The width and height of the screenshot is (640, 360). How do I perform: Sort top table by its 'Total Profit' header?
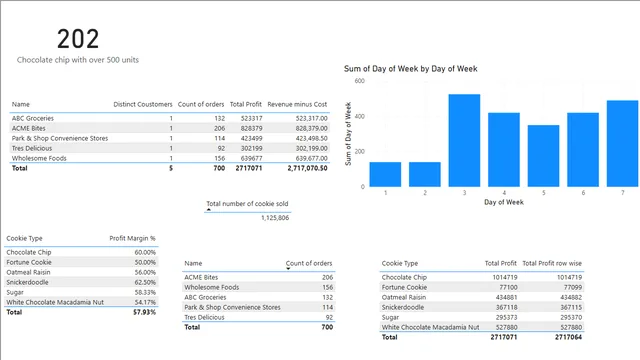click(x=246, y=104)
